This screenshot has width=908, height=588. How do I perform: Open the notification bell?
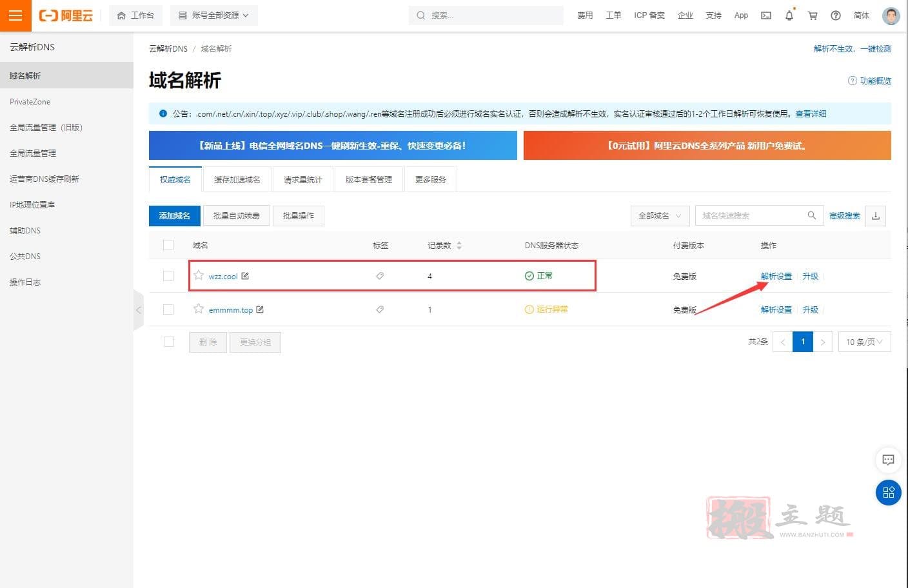789,15
